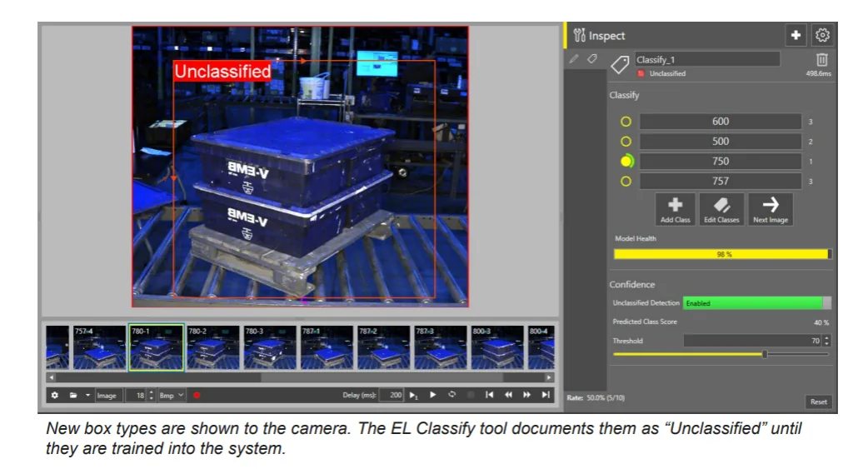Click the Edit Classes button
This screenshot has width=868, height=469.
(x=721, y=209)
